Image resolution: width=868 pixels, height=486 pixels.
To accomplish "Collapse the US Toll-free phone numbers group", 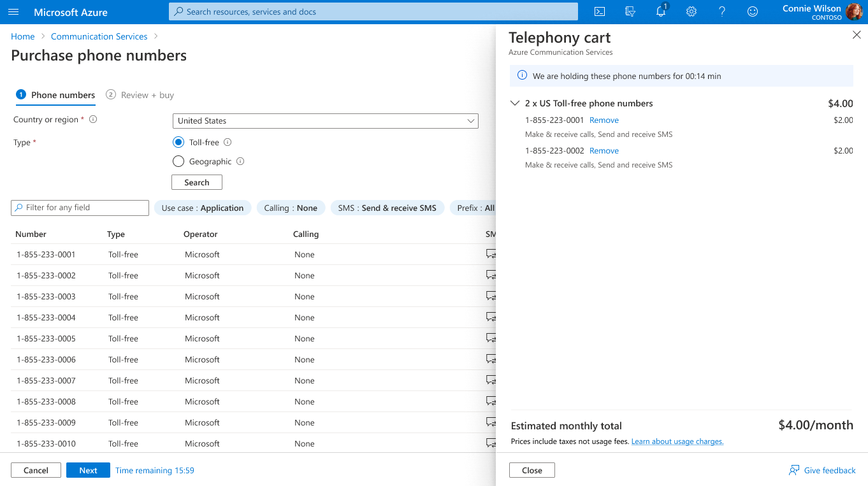I will point(515,103).
